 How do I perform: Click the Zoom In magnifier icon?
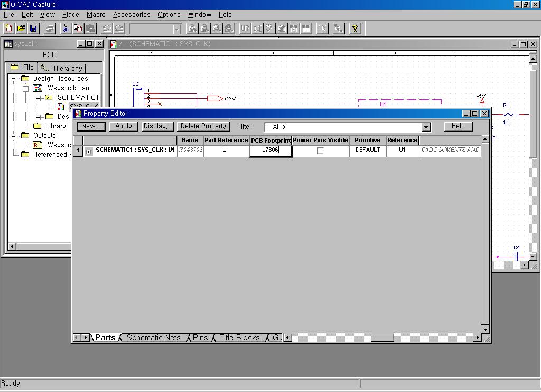(192, 29)
